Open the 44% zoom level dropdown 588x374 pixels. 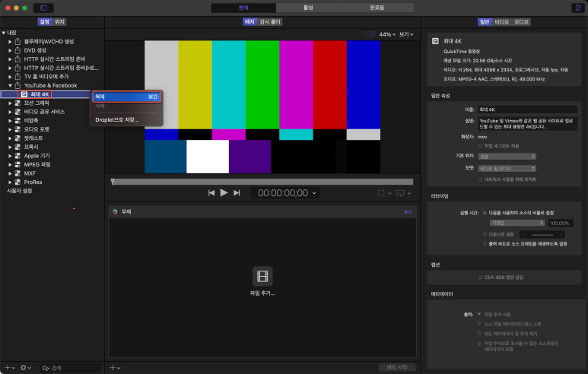click(x=387, y=34)
